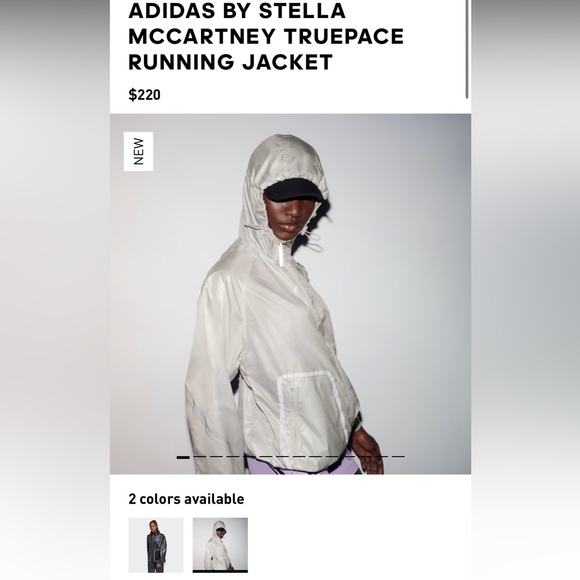The height and width of the screenshot is (580, 580).
Task: Jump to the second-to-last carousel indicator
Action: tap(381, 456)
